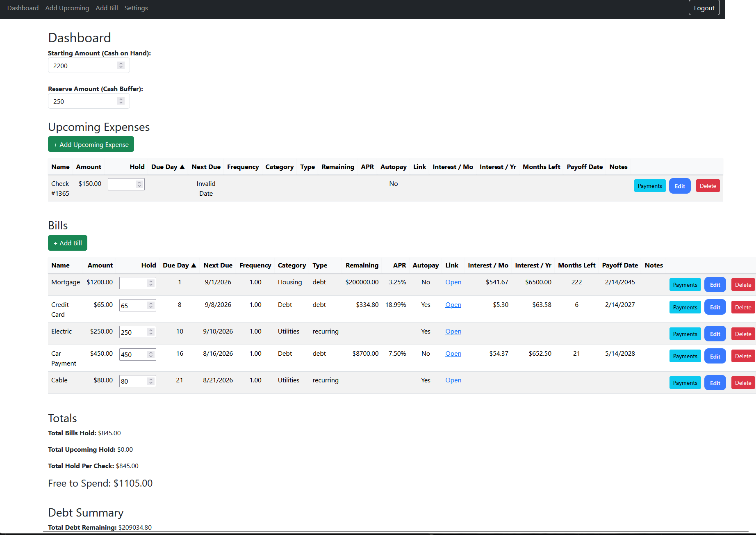Image resolution: width=756 pixels, height=535 pixels.
Task: Open the Electric bill link
Action: (x=453, y=332)
